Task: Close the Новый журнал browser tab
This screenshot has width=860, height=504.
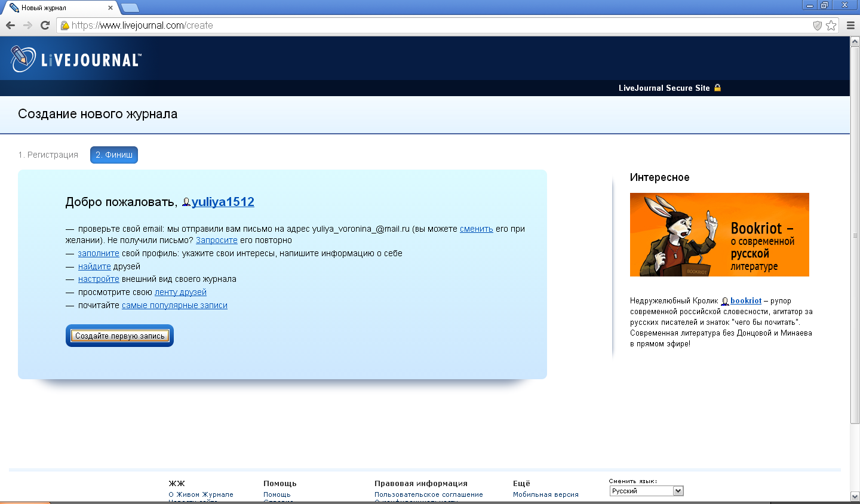Action: tap(110, 8)
